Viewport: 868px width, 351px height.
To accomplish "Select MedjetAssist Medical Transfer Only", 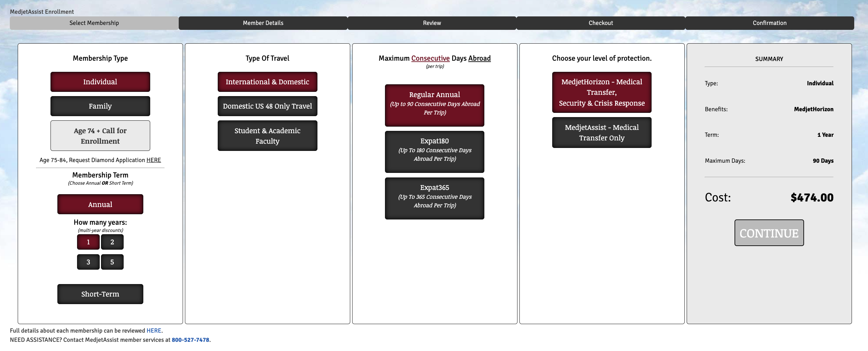I will [601, 132].
